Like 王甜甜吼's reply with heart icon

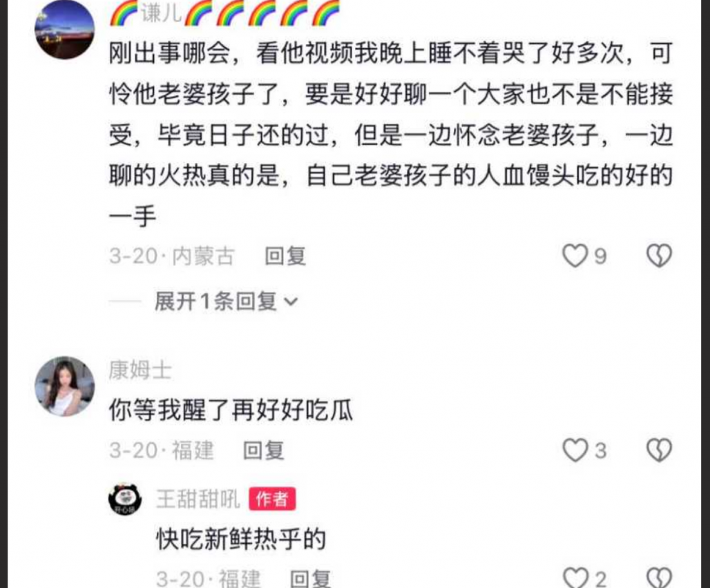pyautogui.click(x=575, y=578)
